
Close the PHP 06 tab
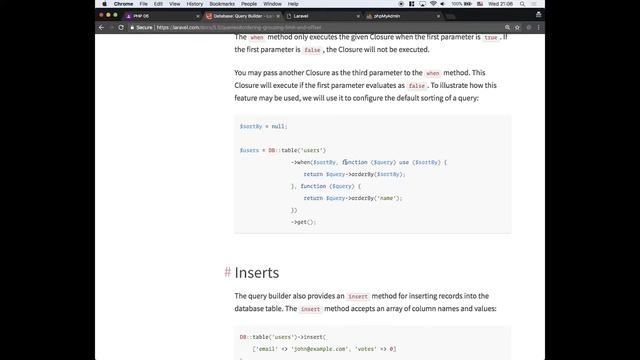coord(198,16)
